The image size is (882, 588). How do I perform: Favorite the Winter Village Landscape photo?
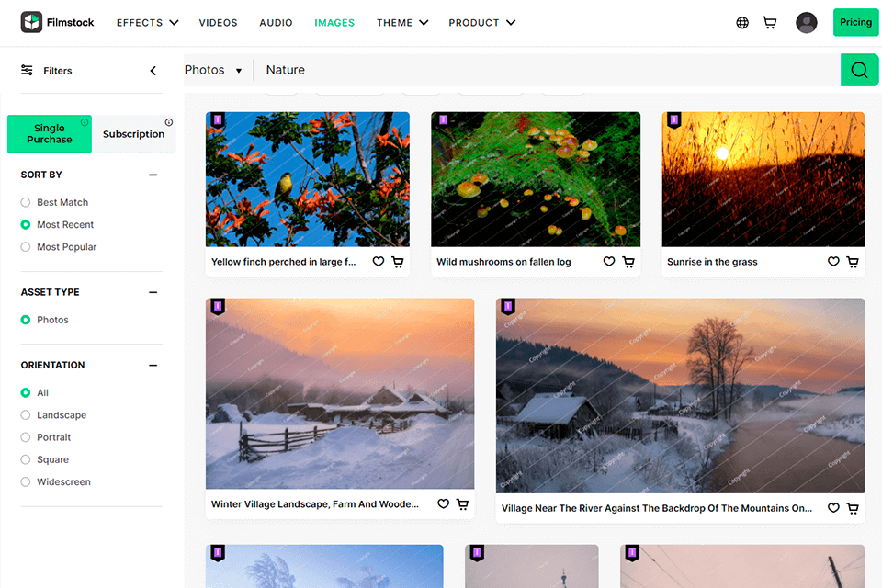click(443, 504)
